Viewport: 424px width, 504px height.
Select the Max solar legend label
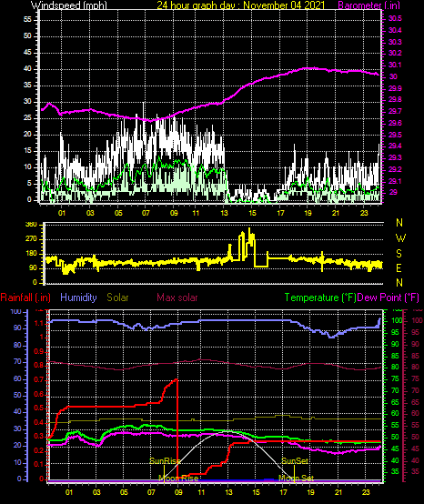point(177,297)
